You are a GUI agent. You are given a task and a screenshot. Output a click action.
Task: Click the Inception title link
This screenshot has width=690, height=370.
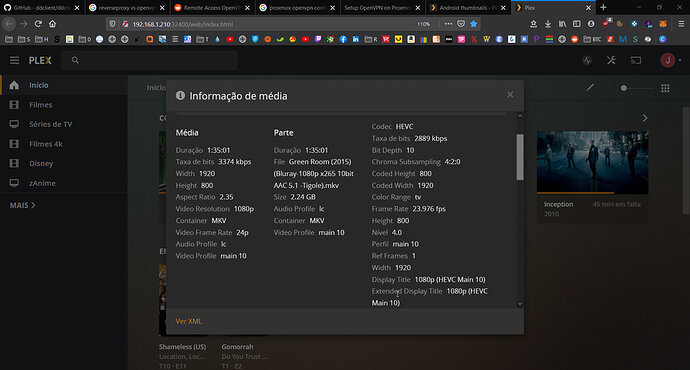point(558,204)
